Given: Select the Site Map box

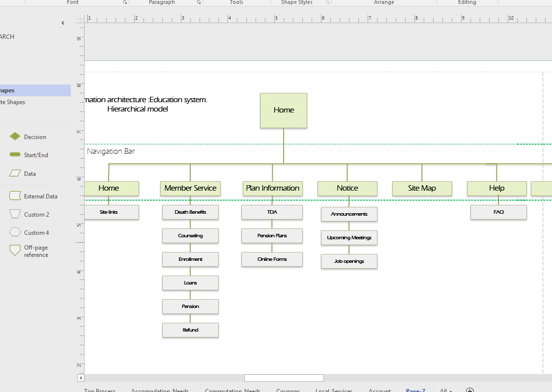Looking at the screenshot, I should pyautogui.click(x=422, y=188).
